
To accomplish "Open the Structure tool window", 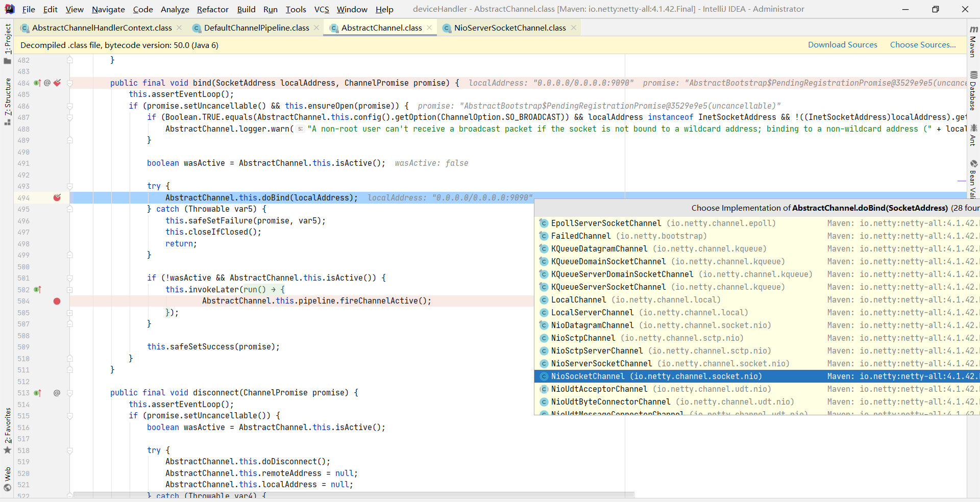I will click(x=7, y=102).
